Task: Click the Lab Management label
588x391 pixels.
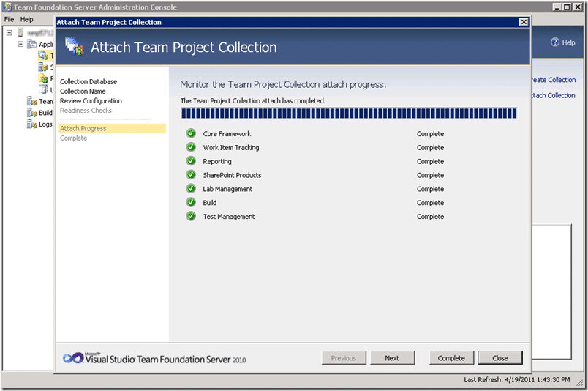Action: pyautogui.click(x=227, y=189)
